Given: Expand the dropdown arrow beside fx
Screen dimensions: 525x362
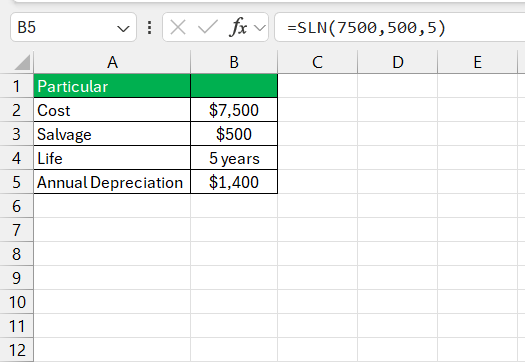Looking at the screenshot, I should tap(260, 28).
